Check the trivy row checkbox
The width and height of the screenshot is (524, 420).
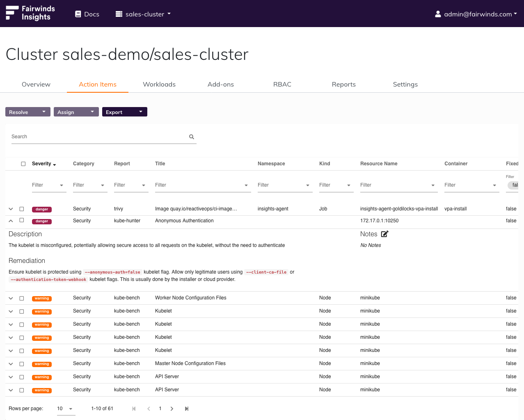pyautogui.click(x=22, y=209)
